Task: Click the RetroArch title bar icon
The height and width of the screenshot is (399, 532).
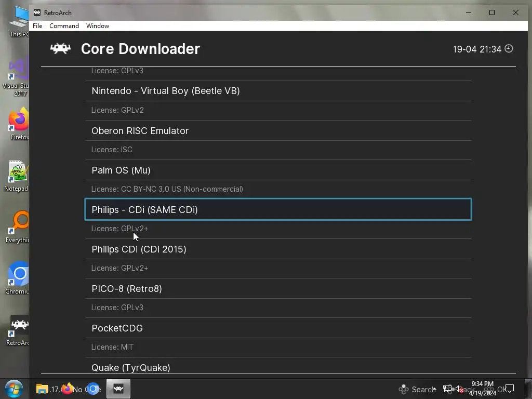Action: point(37,12)
